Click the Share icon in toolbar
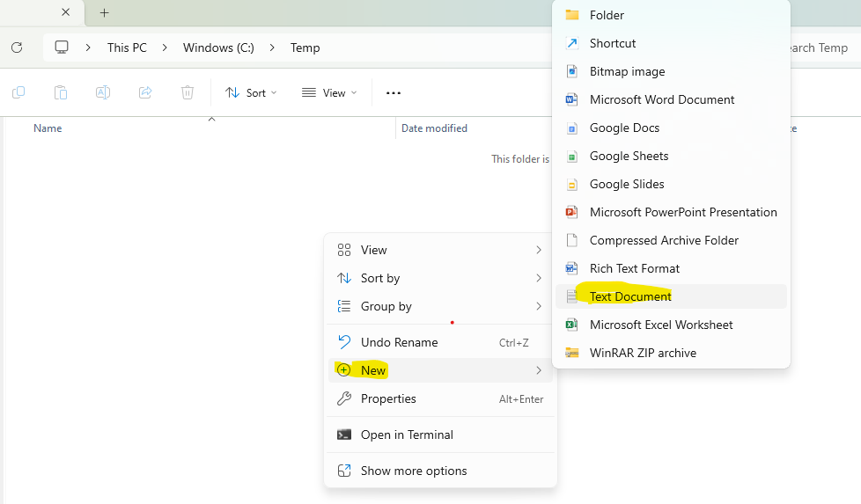This screenshot has height=504, width=861. 145,92
